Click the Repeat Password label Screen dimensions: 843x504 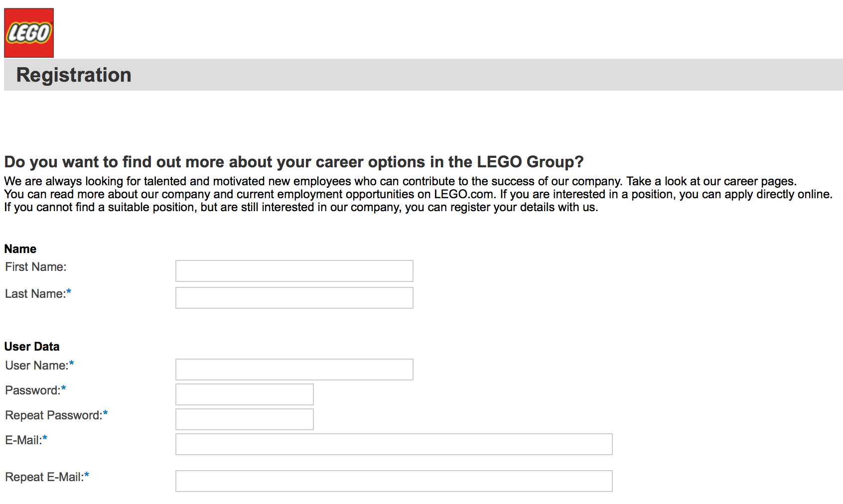click(x=53, y=415)
